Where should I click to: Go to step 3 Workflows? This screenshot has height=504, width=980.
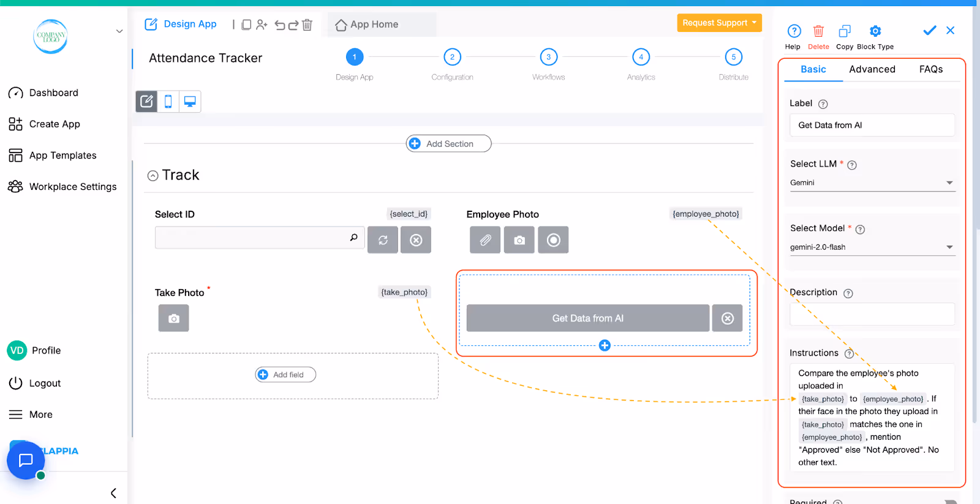pos(549,57)
